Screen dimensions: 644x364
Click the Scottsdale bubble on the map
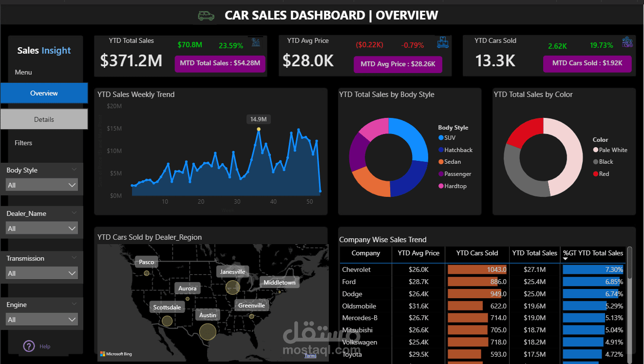point(167,321)
